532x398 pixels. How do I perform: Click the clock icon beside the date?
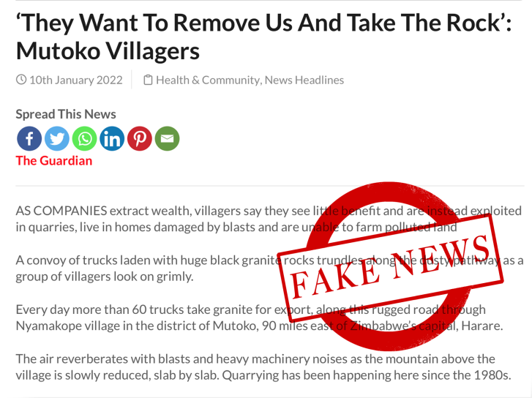pos(21,80)
